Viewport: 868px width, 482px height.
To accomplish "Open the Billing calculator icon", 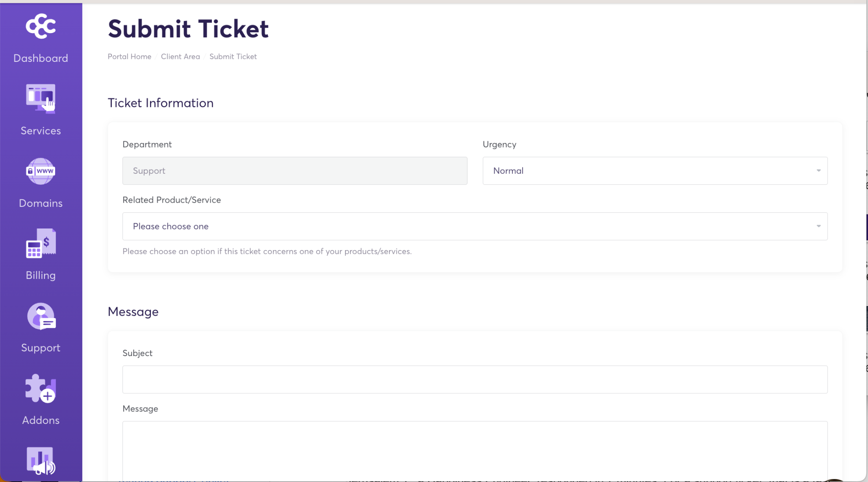I will 41,243.
